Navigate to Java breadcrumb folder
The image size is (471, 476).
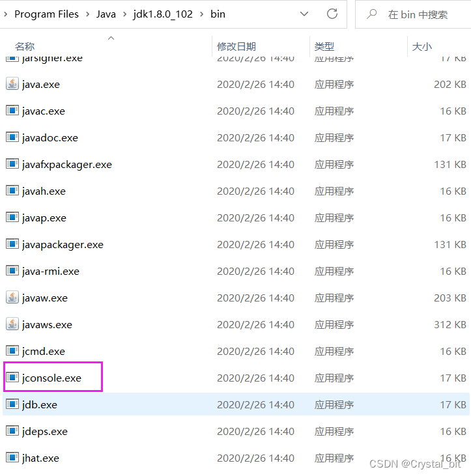pos(106,14)
